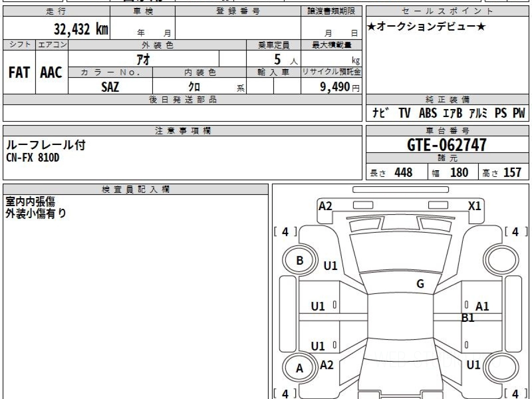
Task: Click the A1 damage mark on diagram
Action: [x=482, y=306]
